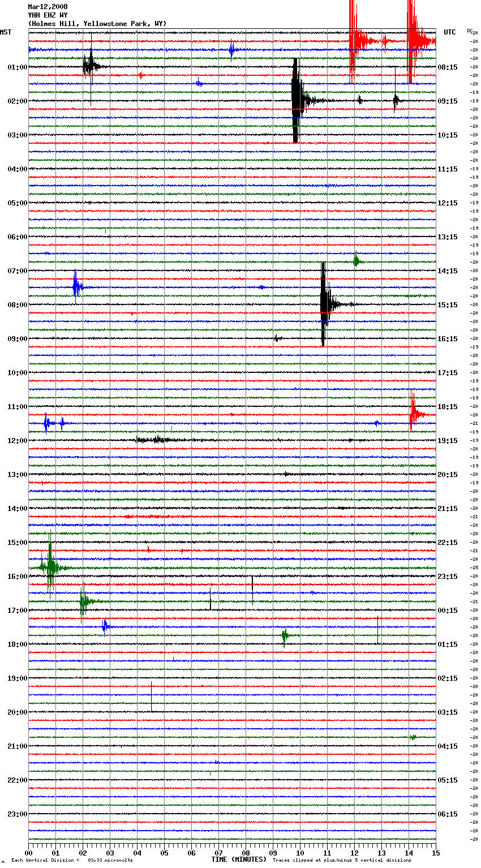Click the 03:15 UTC time label
The width and height of the screenshot is (481, 868).
tap(448, 712)
